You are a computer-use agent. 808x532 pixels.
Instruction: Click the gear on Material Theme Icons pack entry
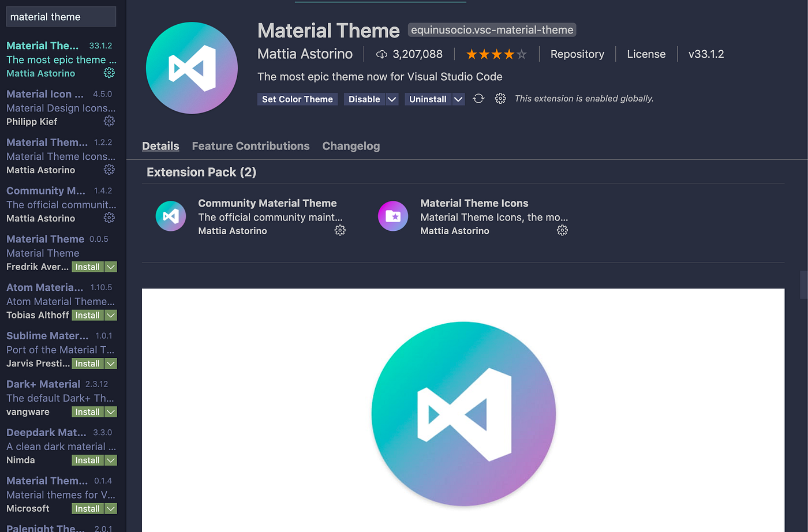tap(562, 230)
